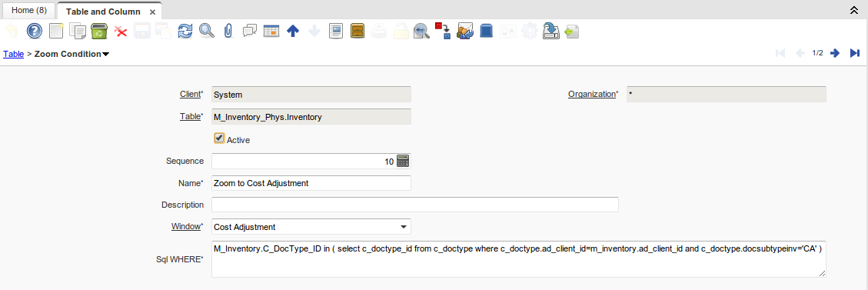868x290 pixels.
Task: Open Active Workflows icon
Action: pyautogui.click(x=444, y=31)
